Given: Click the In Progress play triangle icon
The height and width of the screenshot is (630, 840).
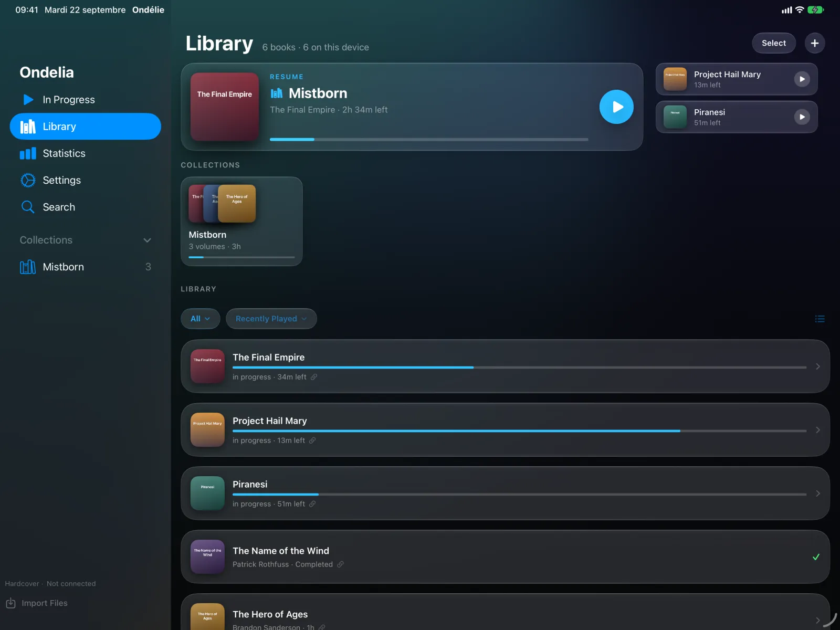Looking at the screenshot, I should 28,100.
